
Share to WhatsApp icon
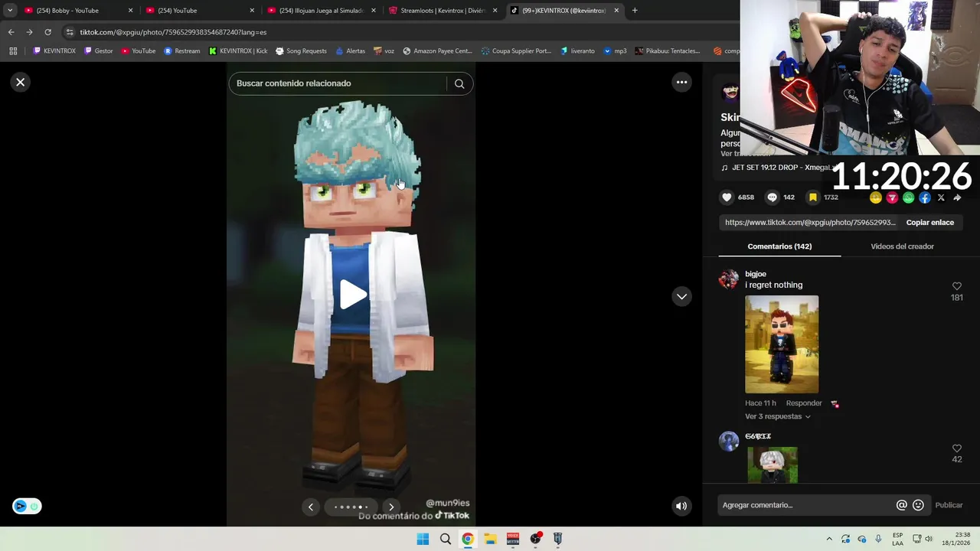click(908, 197)
